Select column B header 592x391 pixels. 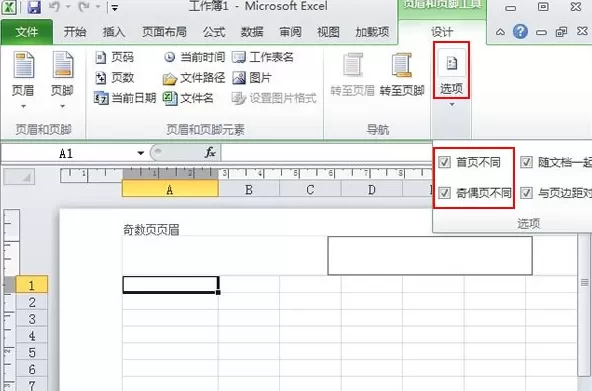click(249, 189)
